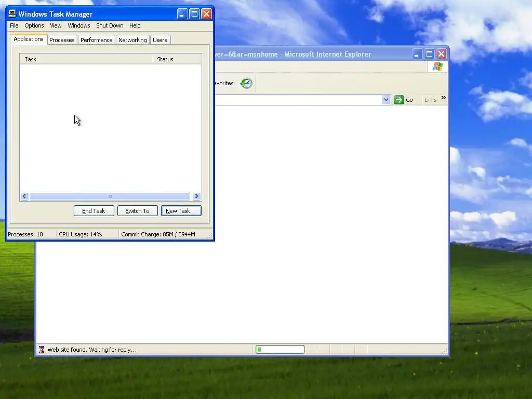
Task: Open the Links toolbar in Internet Explorer
Action: click(430, 100)
